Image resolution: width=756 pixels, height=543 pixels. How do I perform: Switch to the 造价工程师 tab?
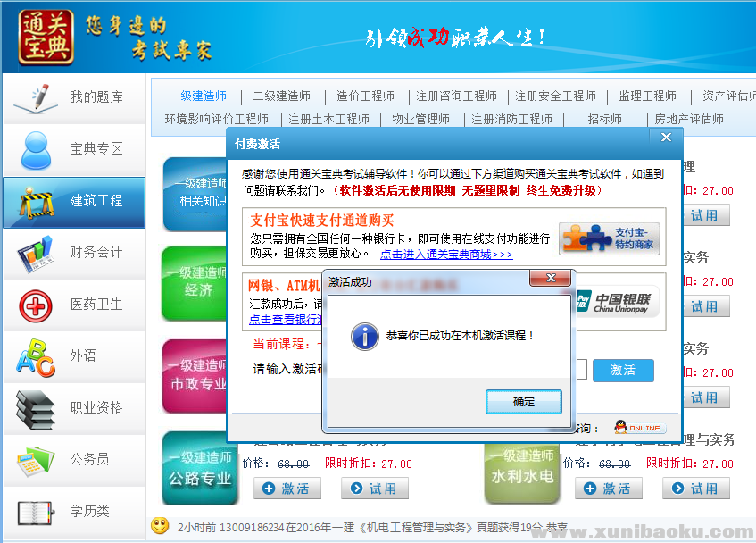[365, 96]
